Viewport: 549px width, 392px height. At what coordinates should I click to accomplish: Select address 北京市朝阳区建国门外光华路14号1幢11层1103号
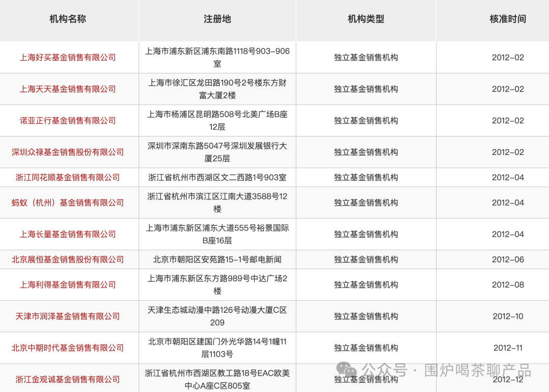(217, 348)
